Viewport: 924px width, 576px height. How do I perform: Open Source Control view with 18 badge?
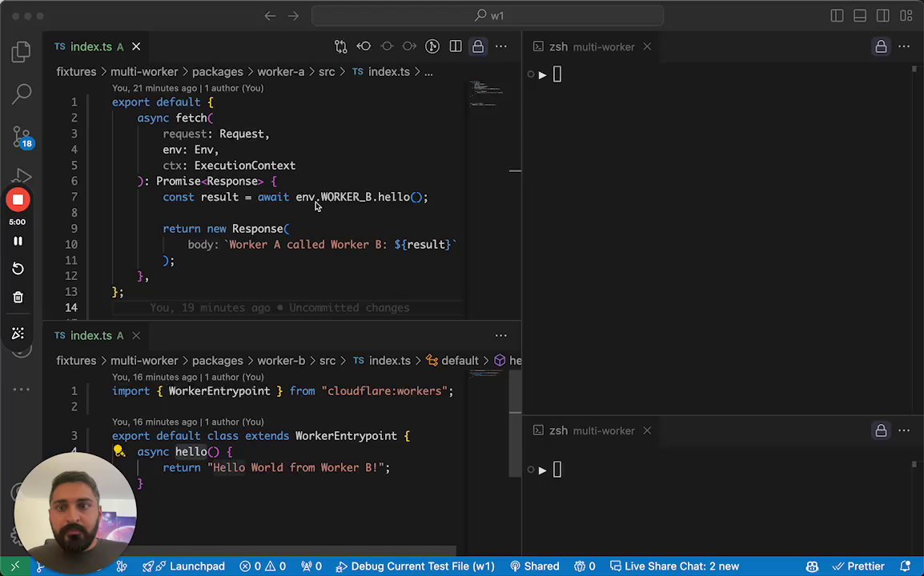click(x=22, y=136)
